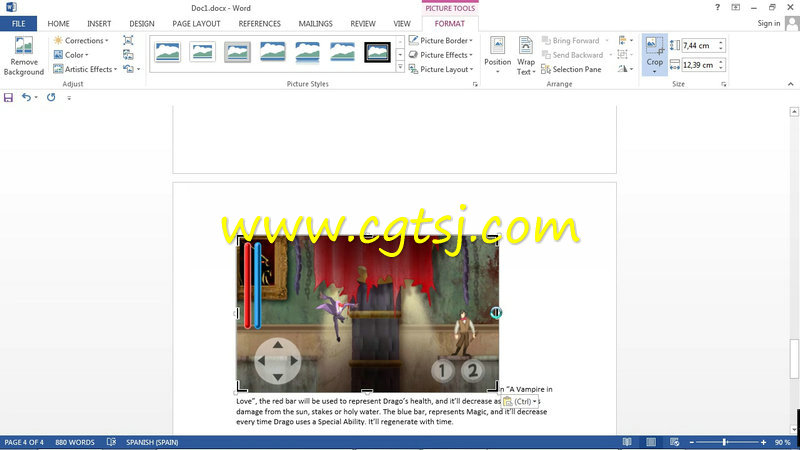Switch to the VIEW tab
The height and width of the screenshot is (450, 800).
[402, 23]
